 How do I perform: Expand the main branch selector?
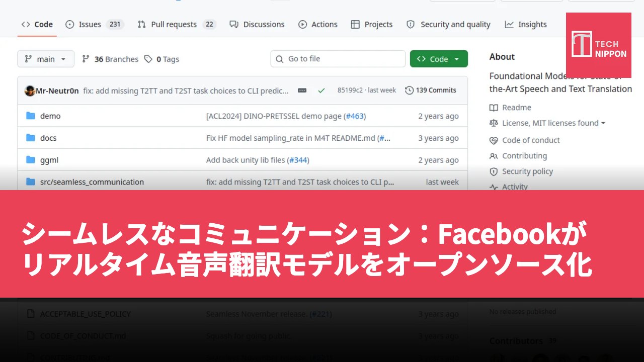pos(46,59)
